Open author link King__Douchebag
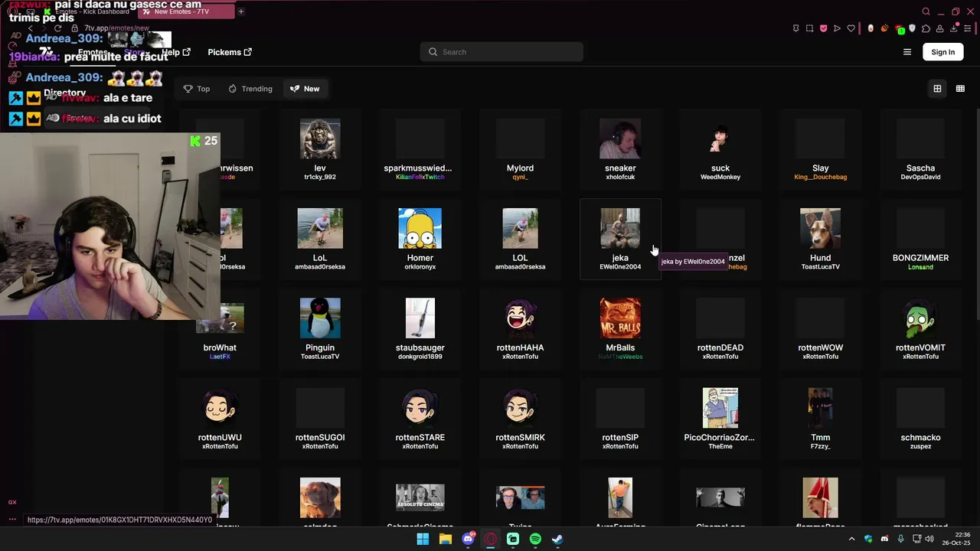Screen dimensions: 980x551 (820, 177)
